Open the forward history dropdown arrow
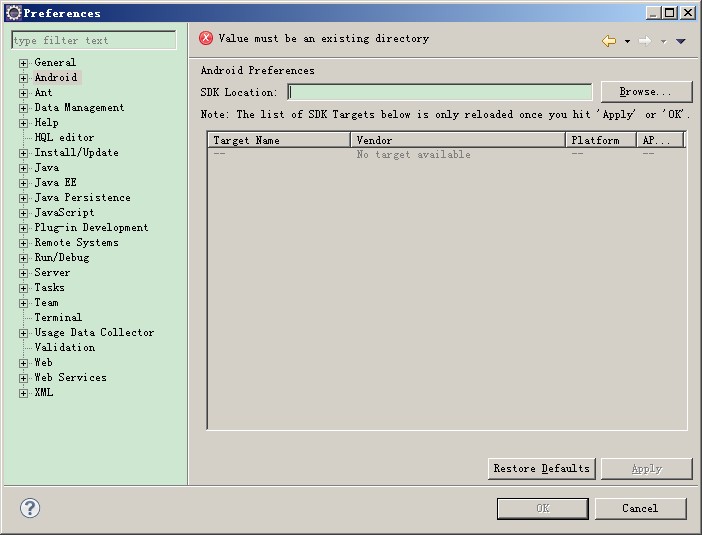The image size is (702, 535). (x=663, y=42)
